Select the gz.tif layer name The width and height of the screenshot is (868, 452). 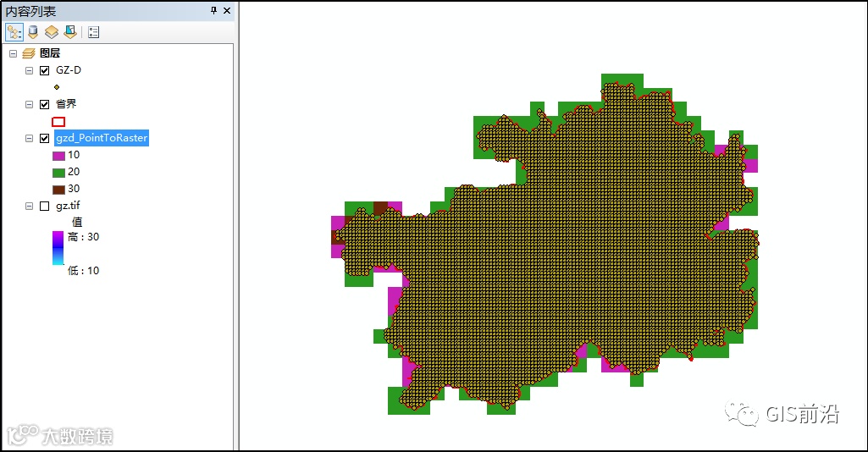pos(68,206)
